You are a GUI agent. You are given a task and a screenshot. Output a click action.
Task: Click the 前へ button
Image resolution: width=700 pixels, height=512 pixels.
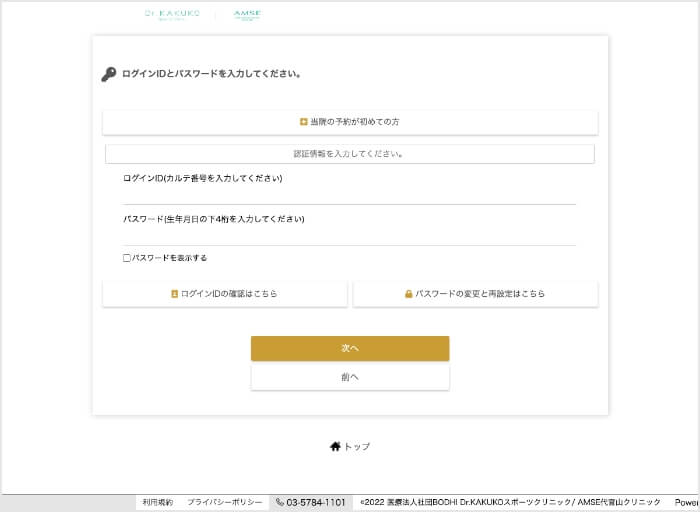coord(350,378)
